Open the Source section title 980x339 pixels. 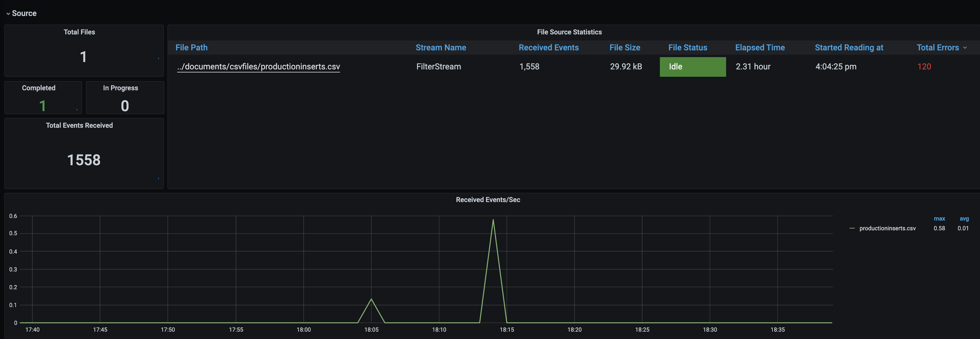pyautogui.click(x=24, y=13)
